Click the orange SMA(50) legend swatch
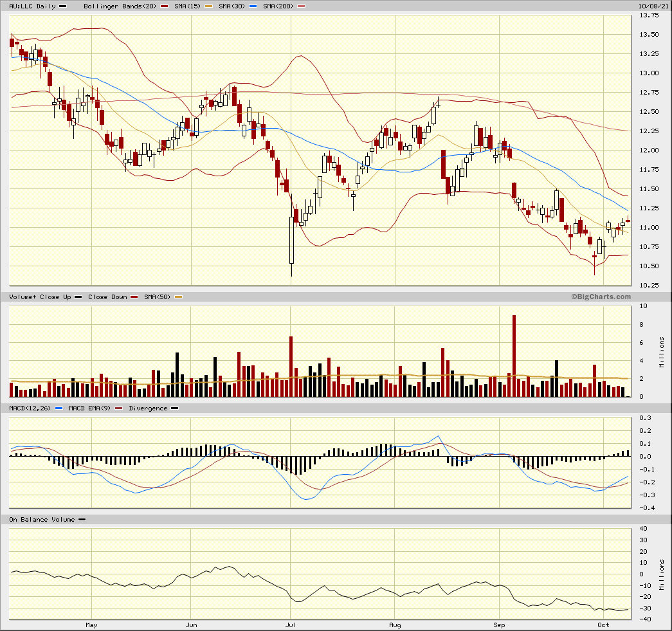Viewport: 672px width, 631px height. tap(178, 297)
